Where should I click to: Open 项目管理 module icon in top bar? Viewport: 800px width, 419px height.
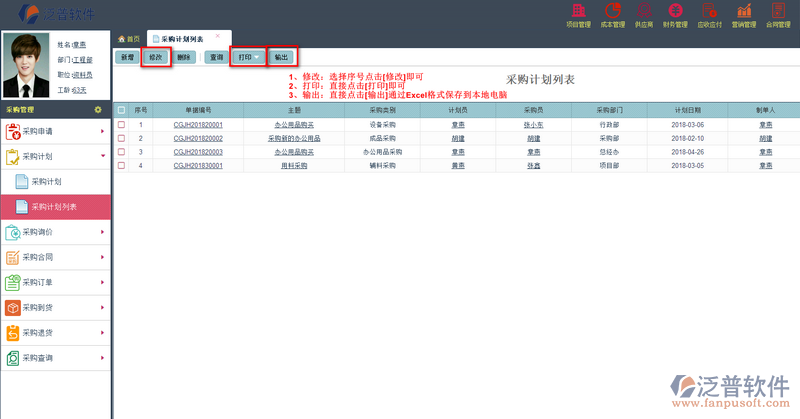pos(579,13)
